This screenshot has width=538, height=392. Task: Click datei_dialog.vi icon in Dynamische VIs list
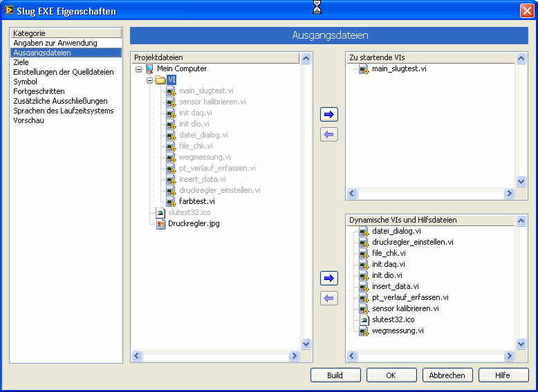[364, 232]
